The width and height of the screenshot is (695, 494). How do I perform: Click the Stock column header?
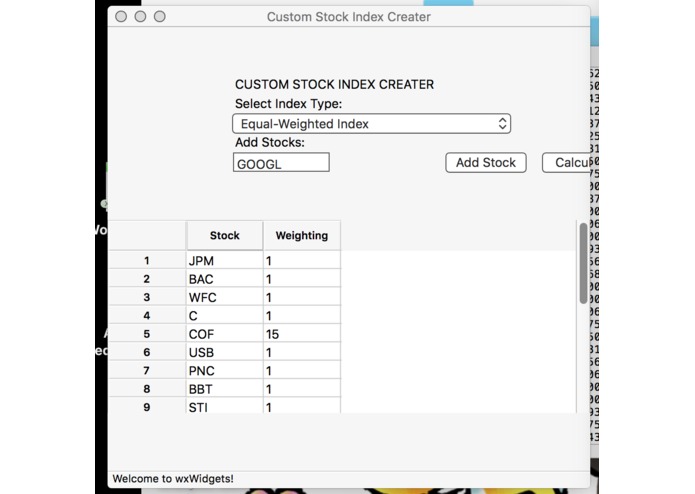(225, 235)
